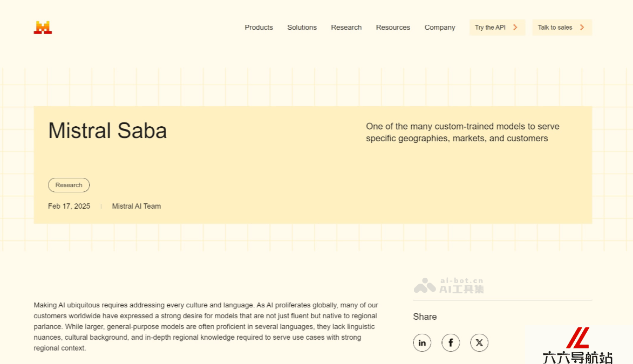Click the Try the API button
Image resolution: width=633 pixels, height=364 pixels.
[498, 28]
